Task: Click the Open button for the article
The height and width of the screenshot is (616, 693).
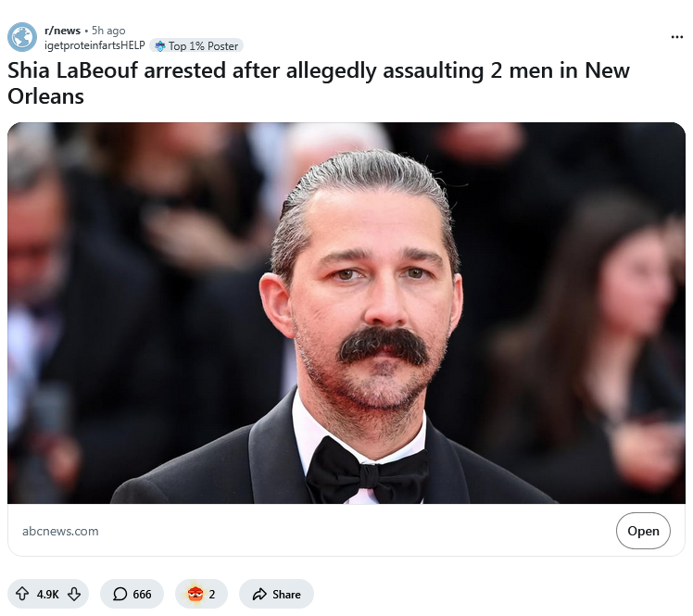Action: [x=643, y=531]
